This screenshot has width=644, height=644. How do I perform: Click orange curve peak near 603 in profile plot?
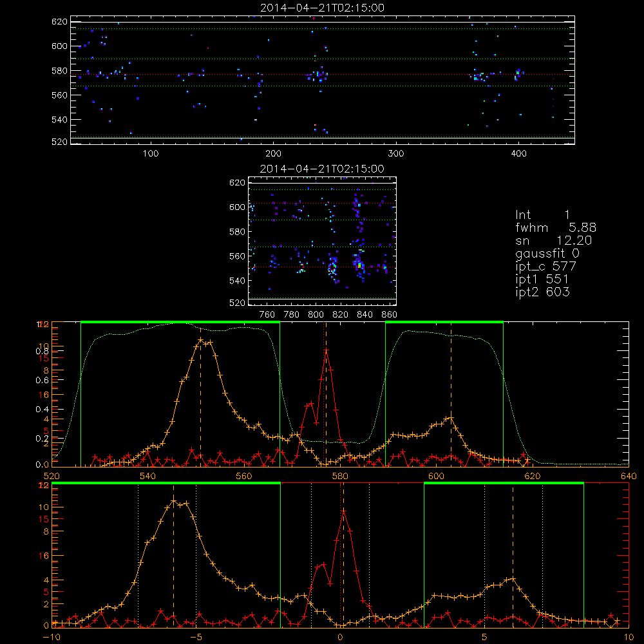(x=451, y=418)
